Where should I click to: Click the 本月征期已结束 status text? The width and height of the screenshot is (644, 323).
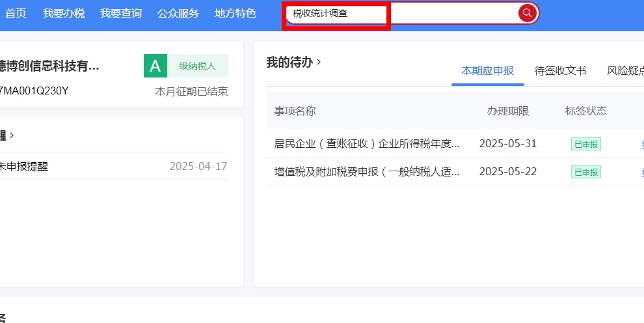pyautogui.click(x=191, y=91)
